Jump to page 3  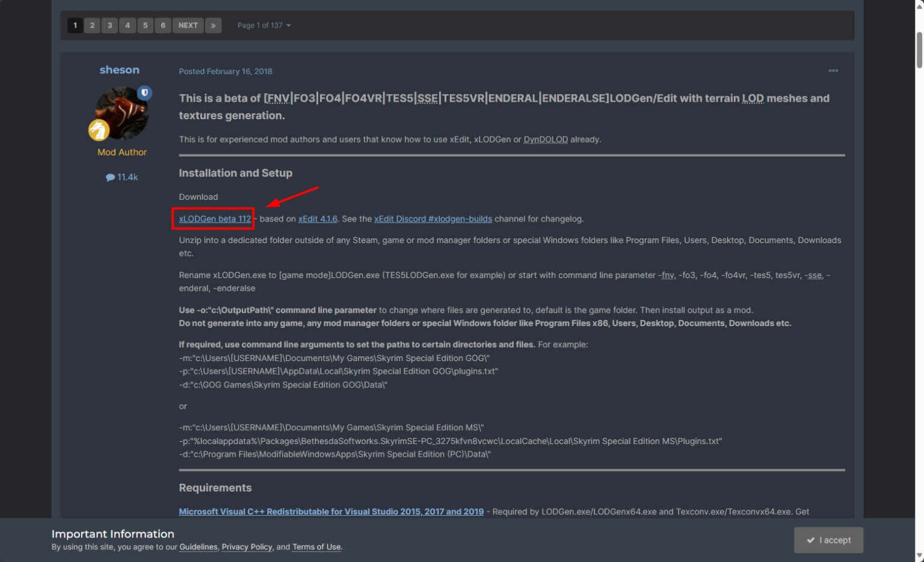coord(109,25)
